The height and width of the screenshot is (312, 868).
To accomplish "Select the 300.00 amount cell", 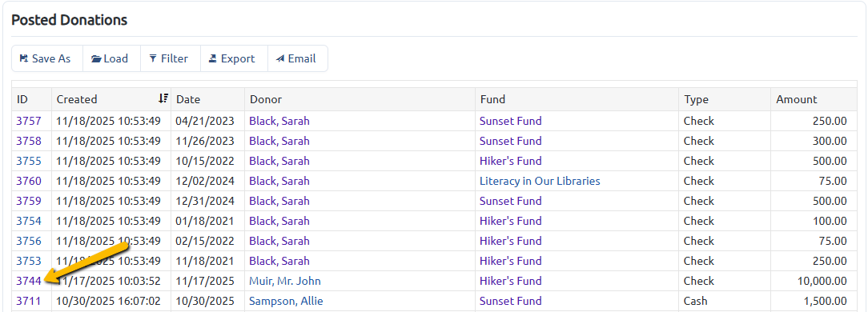I will pyautogui.click(x=814, y=141).
